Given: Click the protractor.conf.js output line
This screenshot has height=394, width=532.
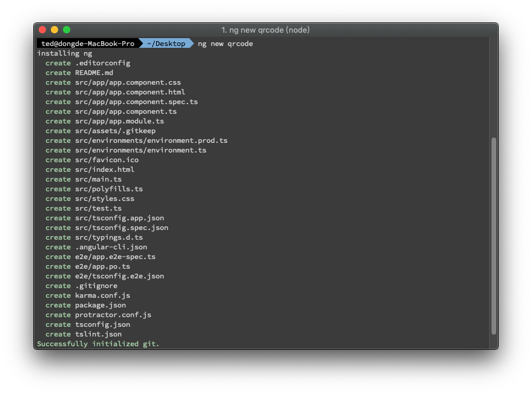Looking at the screenshot, I should tap(112, 315).
